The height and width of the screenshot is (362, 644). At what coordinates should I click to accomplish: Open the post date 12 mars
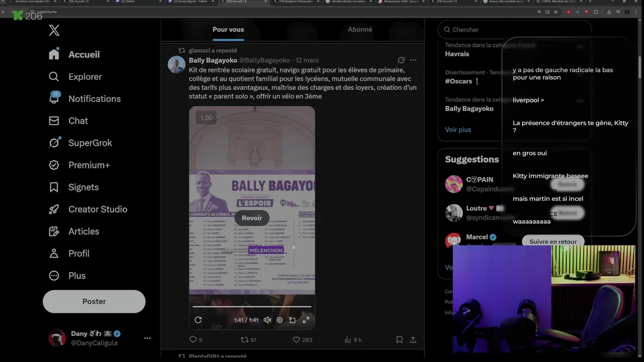click(307, 60)
